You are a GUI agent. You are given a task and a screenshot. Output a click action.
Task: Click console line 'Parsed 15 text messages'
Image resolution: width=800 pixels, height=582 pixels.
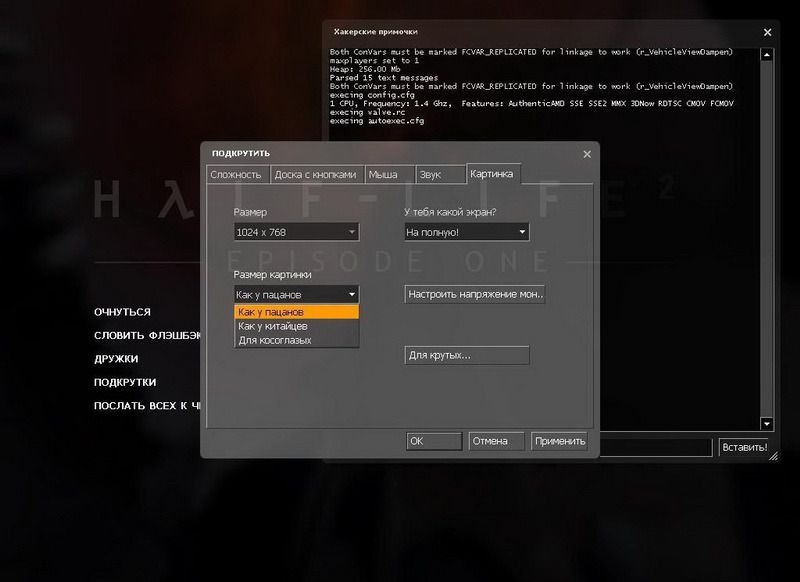(384, 78)
